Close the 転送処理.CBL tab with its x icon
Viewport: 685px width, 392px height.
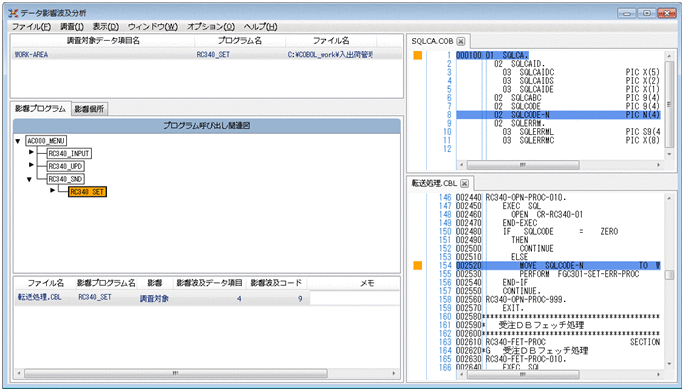pos(464,183)
